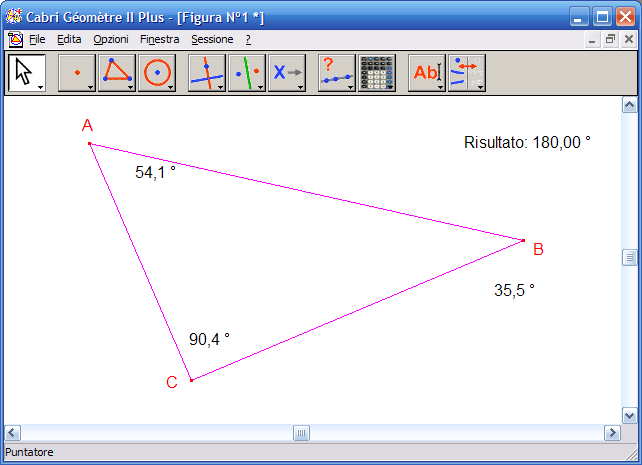The image size is (642, 465).
Task: Expand the Circle tool dropdown arrow
Action: point(170,87)
